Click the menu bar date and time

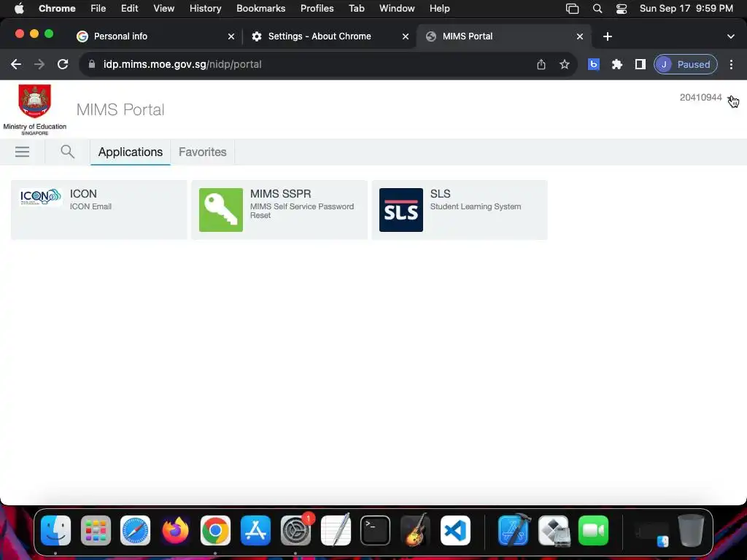(686, 9)
